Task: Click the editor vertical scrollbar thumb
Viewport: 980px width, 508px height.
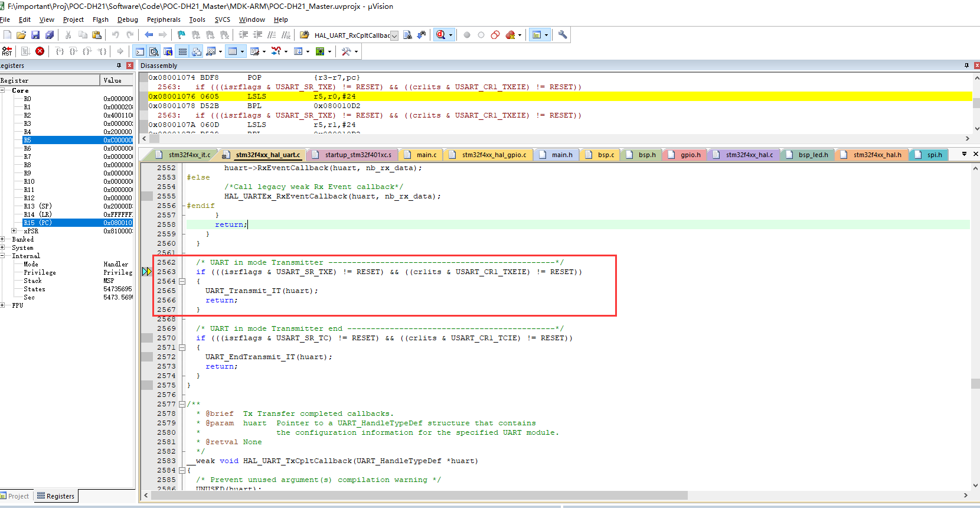Action: pyautogui.click(x=975, y=384)
